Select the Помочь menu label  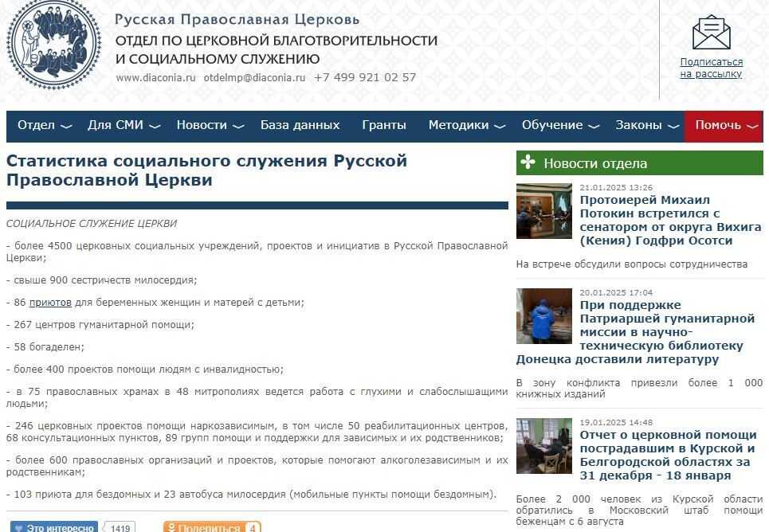[718, 125]
